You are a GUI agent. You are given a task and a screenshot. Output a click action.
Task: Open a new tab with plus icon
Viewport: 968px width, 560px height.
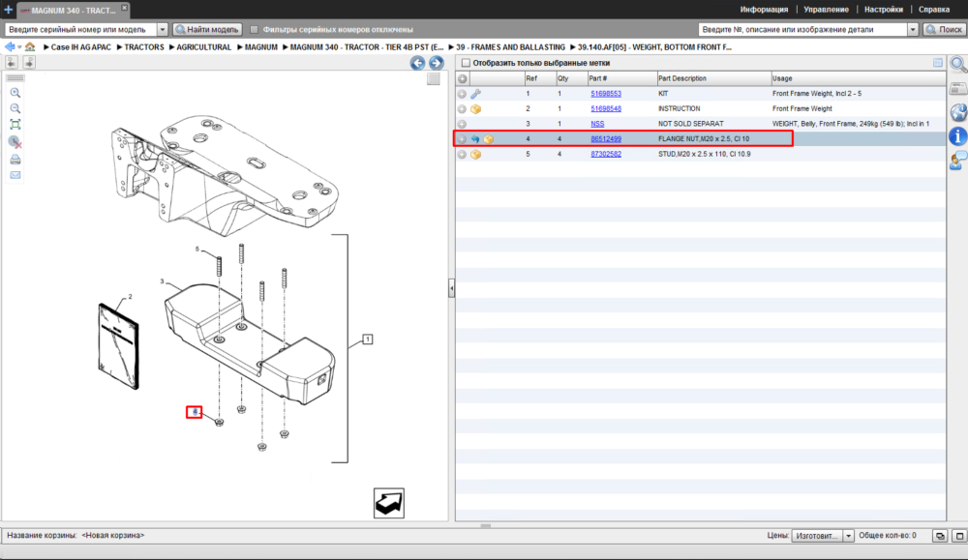point(8,10)
